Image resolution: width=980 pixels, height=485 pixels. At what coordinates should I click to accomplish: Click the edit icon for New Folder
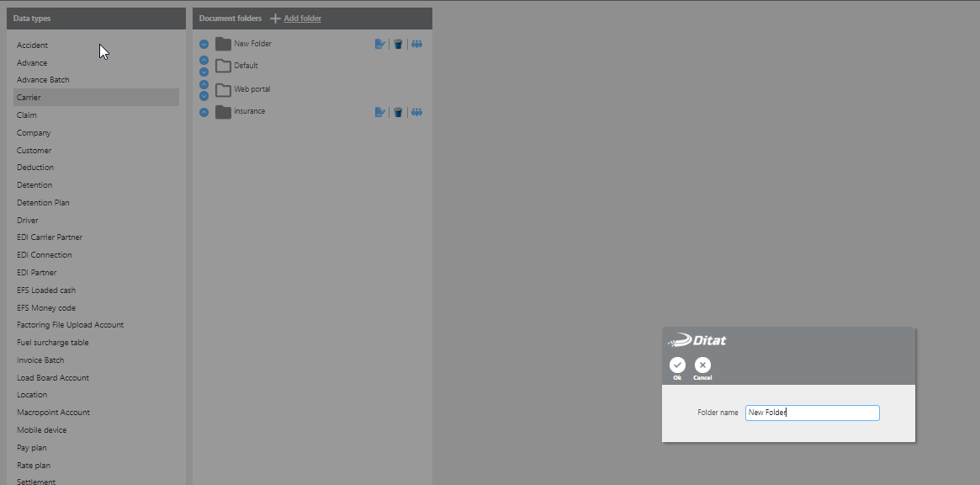tap(379, 44)
